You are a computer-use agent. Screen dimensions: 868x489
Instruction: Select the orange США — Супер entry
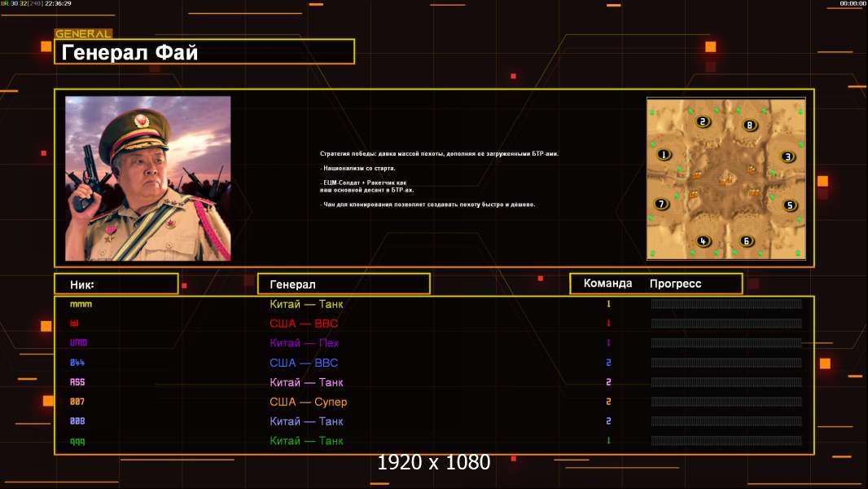click(308, 402)
